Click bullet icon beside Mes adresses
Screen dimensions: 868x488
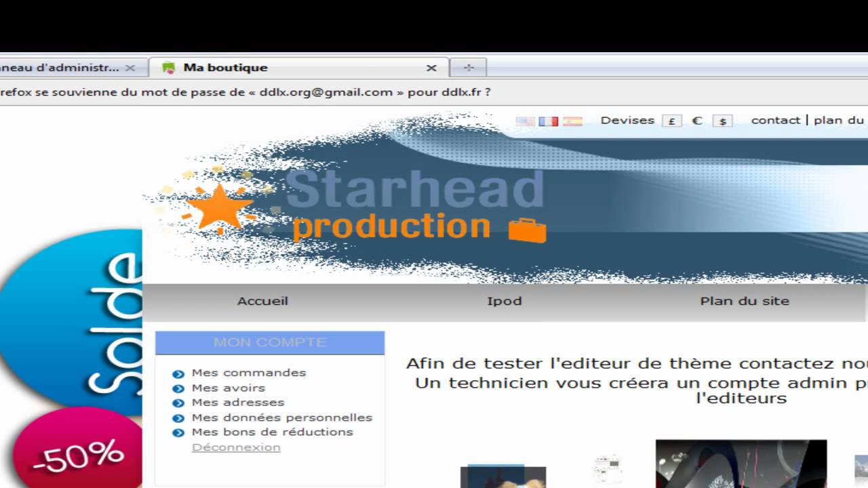[x=178, y=404]
